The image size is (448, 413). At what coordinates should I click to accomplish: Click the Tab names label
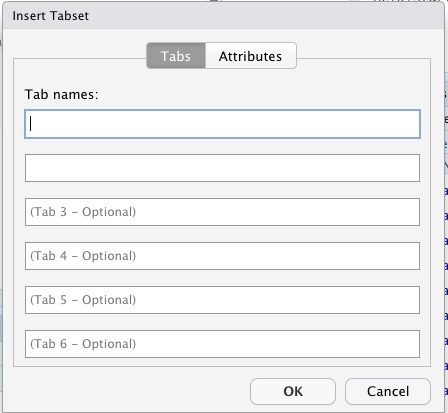coord(61,95)
